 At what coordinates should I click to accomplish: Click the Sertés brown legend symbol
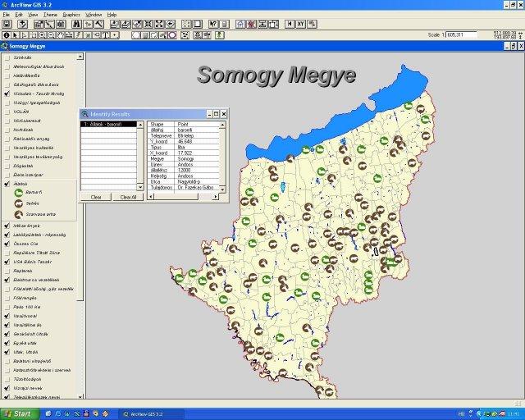[x=18, y=203]
